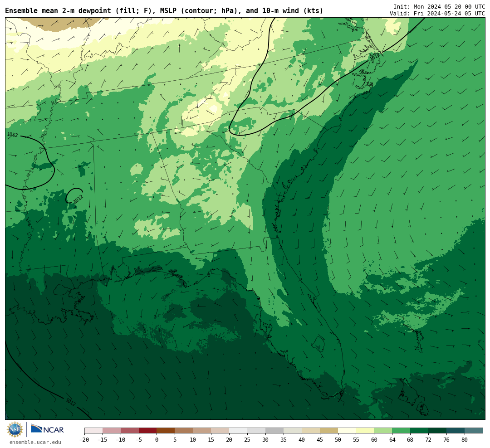
Task: Pick the darkest green swatch between 72 and 76
Action: tap(437, 431)
